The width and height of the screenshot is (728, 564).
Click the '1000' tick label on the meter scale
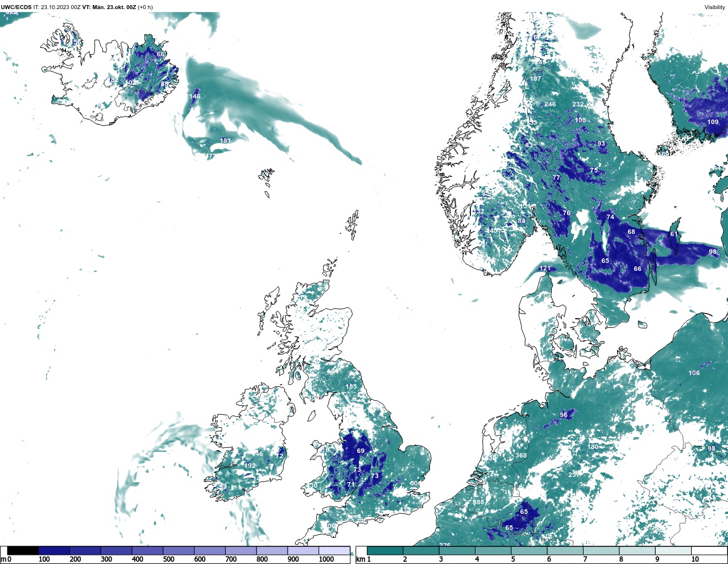pos(326,559)
